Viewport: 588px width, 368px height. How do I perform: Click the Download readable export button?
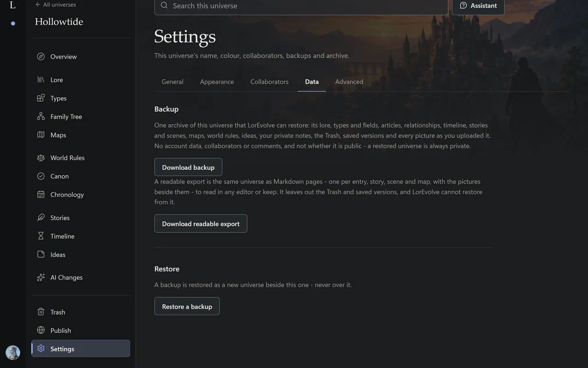click(x=201, y=224)
